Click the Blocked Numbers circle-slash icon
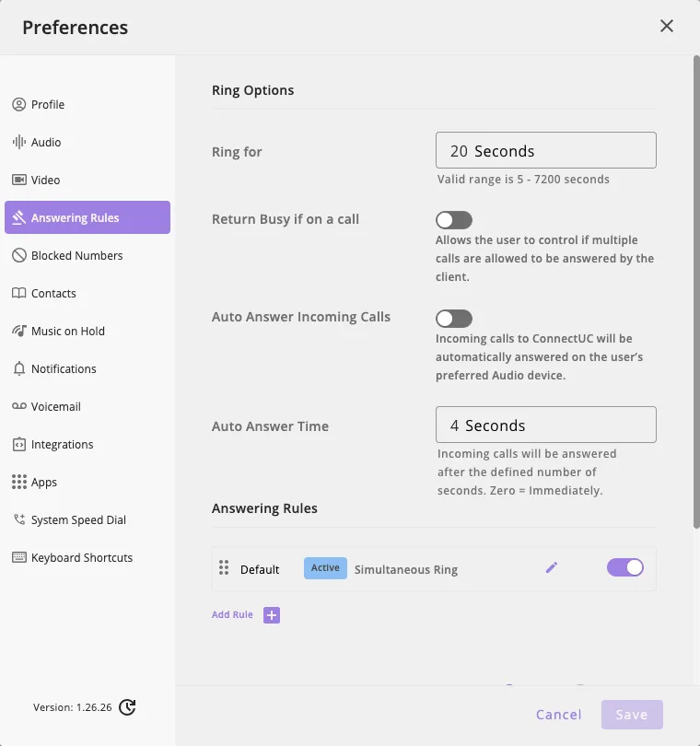This screenshot has height=746, width=700. [x=19, y=255]
